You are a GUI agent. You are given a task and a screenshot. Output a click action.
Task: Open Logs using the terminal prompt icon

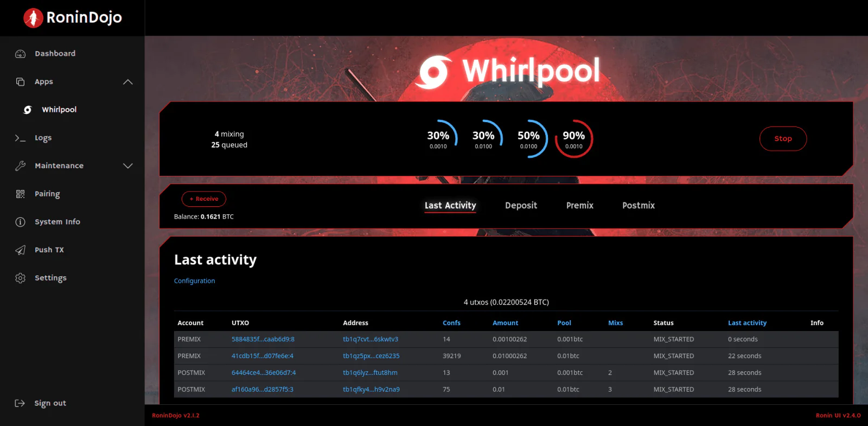click(x=21, y=138)
